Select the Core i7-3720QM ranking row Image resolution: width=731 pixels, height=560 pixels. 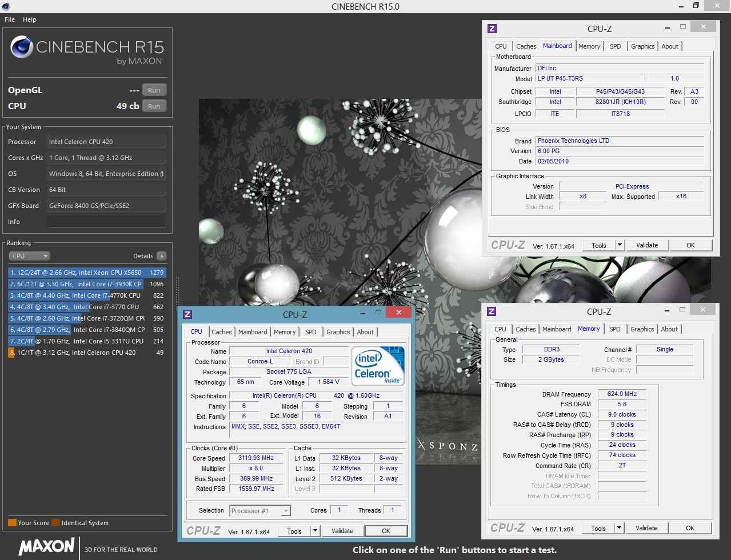point(86,318)
